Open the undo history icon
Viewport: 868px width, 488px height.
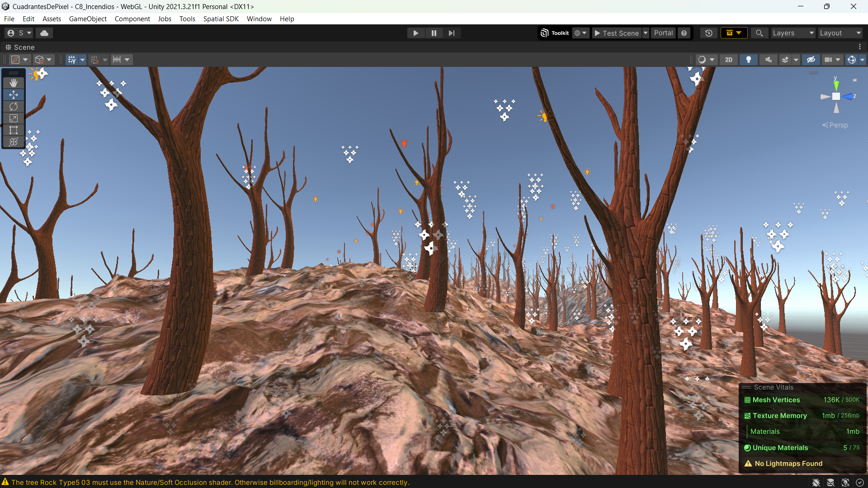point(708,33)
